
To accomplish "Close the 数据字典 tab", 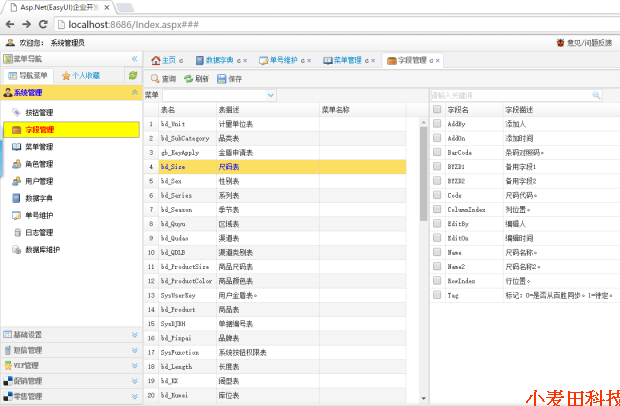I will (x=245, y=61).
